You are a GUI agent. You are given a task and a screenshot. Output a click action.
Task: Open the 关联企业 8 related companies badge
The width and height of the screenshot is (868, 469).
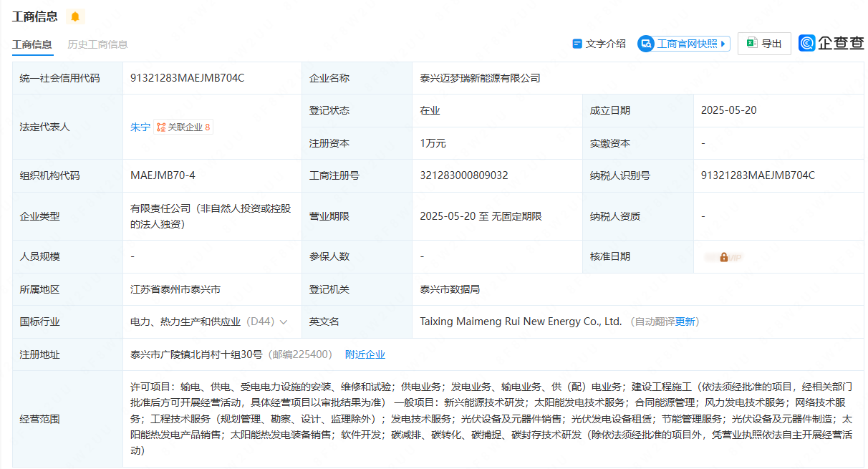coord(183,127)
